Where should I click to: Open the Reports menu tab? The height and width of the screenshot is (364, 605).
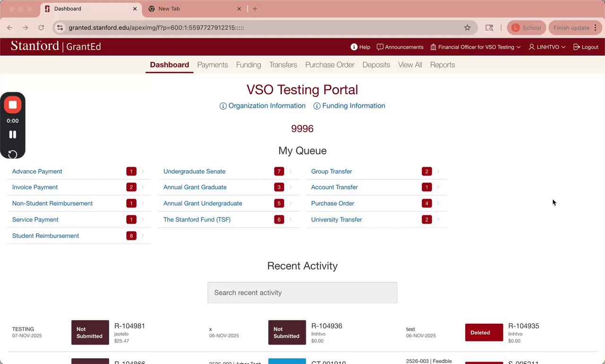tap(442, 65)
